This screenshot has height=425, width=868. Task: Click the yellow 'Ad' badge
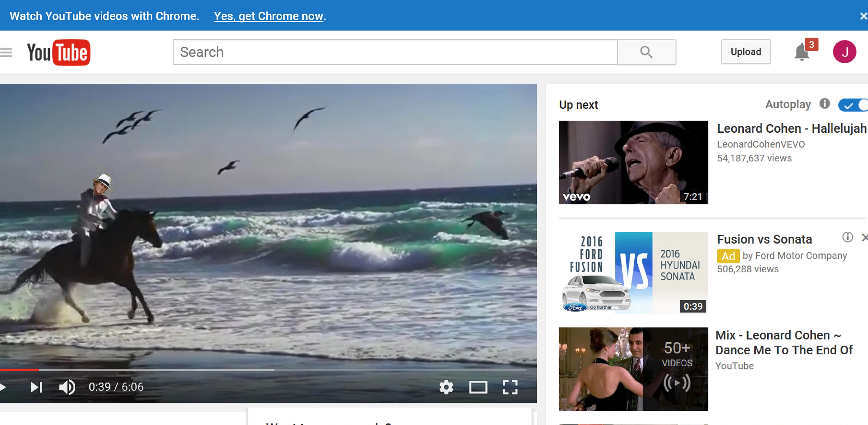(x=728, y=256)
